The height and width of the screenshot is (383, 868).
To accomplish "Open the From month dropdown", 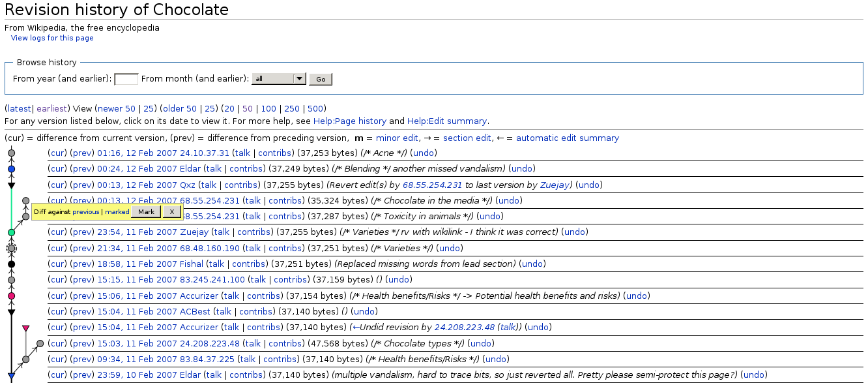I will coord(279,79).
